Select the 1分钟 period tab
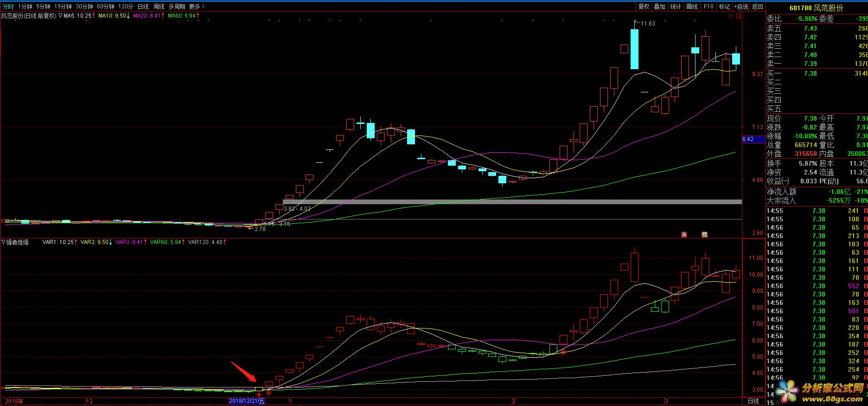This screenshot has width=868, height=406. click(26, 6)
